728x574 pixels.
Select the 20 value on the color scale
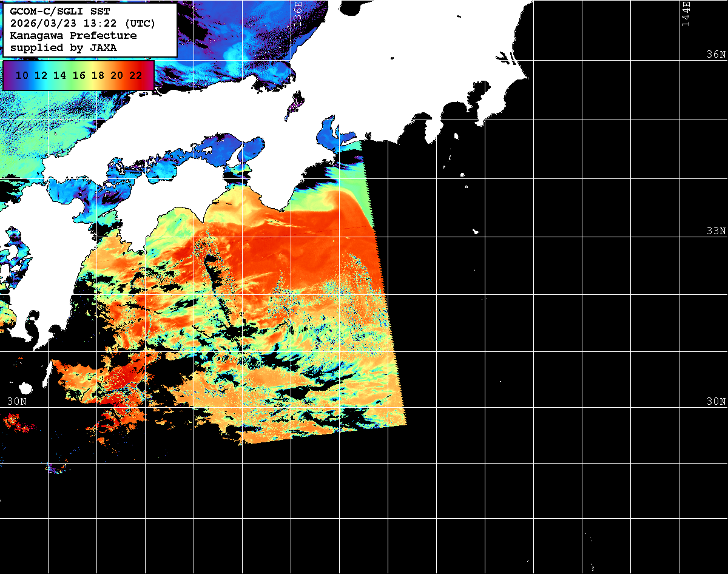pyautogui.click(x=116, y=76)
